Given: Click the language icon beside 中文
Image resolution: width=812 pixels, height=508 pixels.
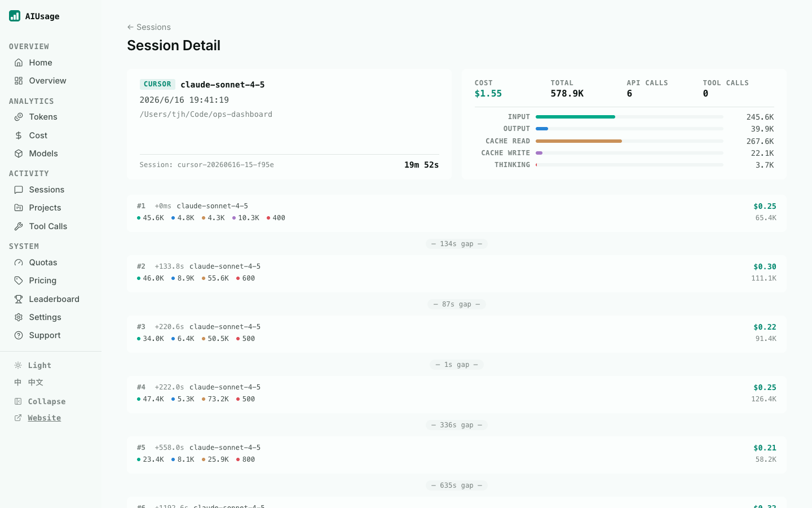Looking at the screenshot, I should [x=18, y=382].
